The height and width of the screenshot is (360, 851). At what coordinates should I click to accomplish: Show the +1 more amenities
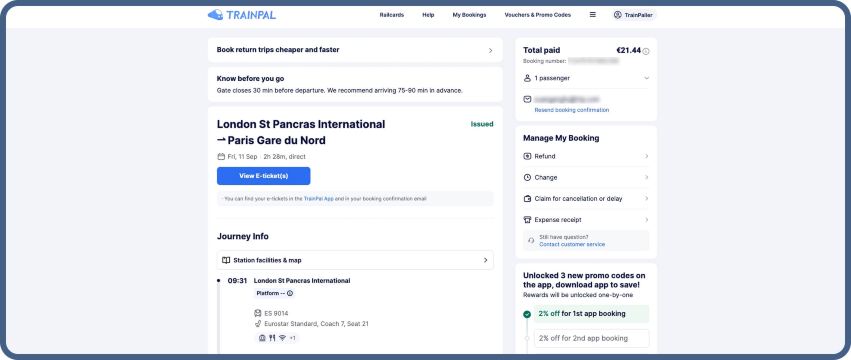[x=293, y=338]
